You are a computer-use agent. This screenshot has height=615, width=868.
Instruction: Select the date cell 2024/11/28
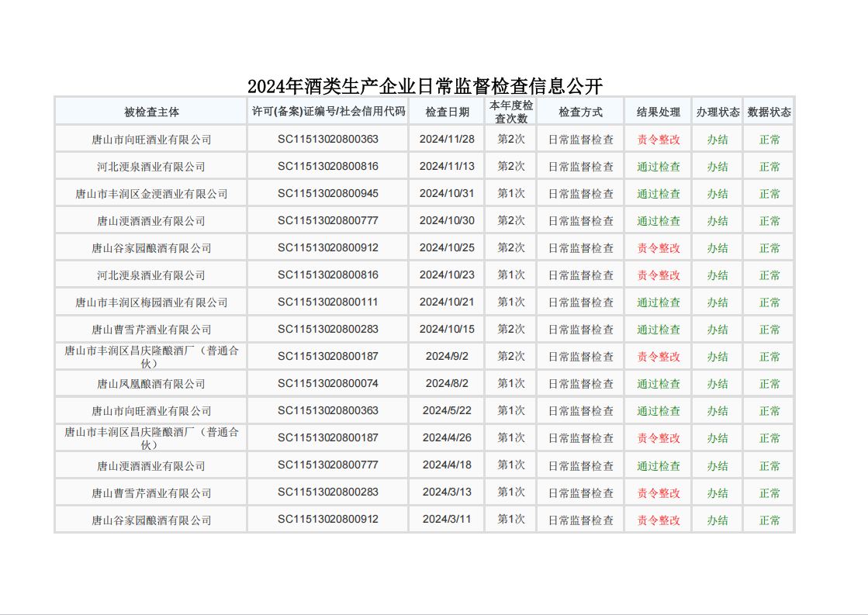(447, 139)
